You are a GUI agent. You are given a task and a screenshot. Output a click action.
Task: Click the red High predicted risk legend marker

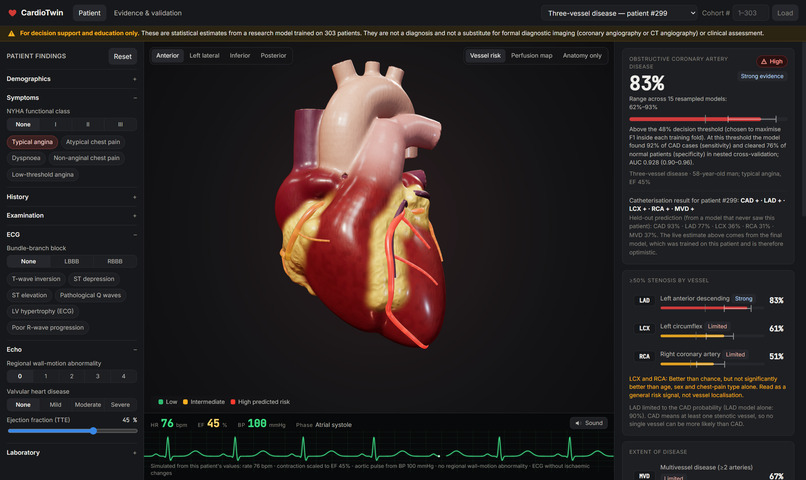click(233, 402)
